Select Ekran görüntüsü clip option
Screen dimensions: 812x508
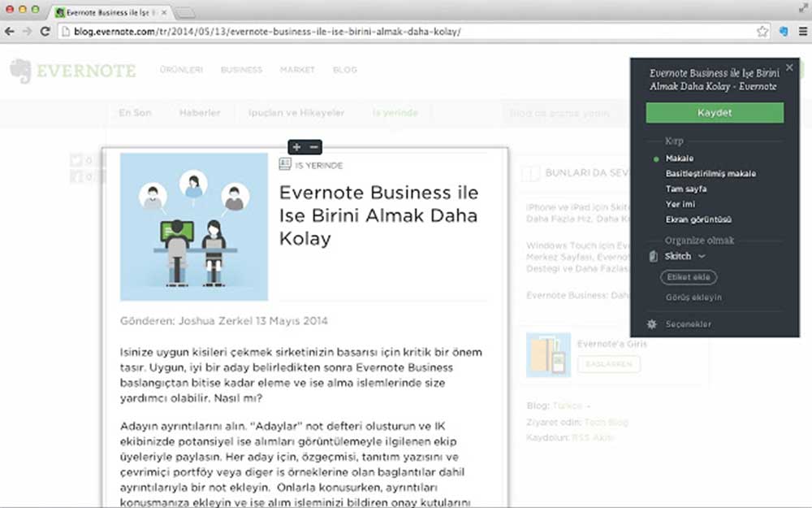click(698, 219)
